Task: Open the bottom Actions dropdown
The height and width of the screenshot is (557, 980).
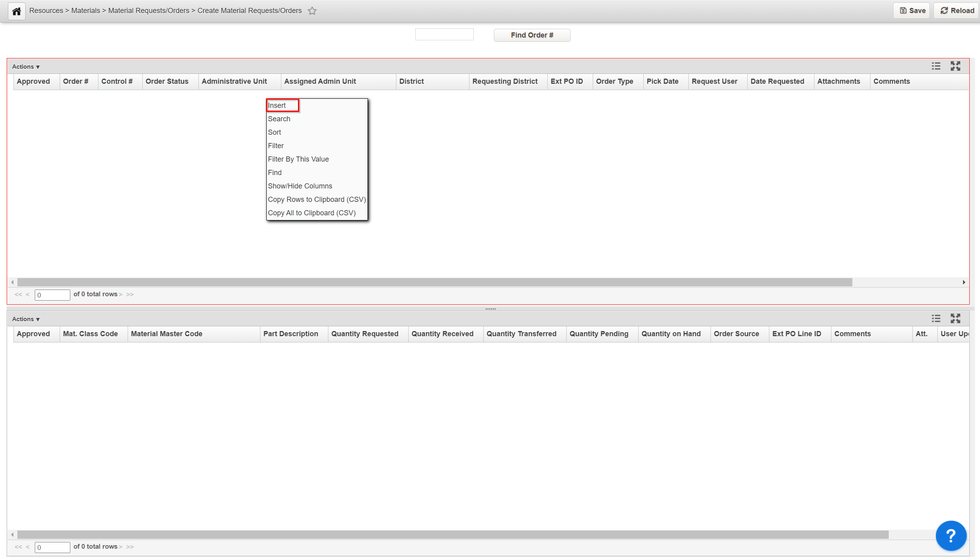Action: coord(26,319)
